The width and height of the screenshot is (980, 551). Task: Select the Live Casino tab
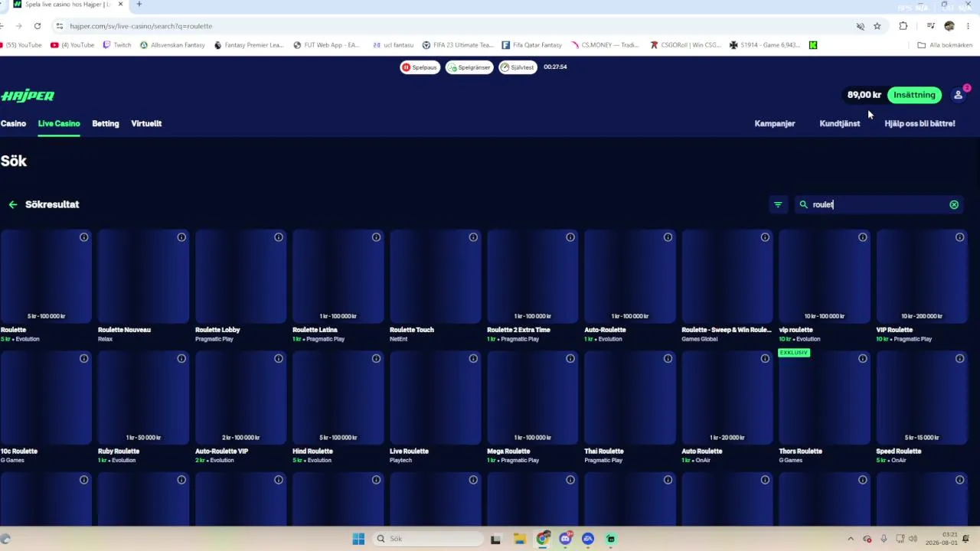coord(59,123)
